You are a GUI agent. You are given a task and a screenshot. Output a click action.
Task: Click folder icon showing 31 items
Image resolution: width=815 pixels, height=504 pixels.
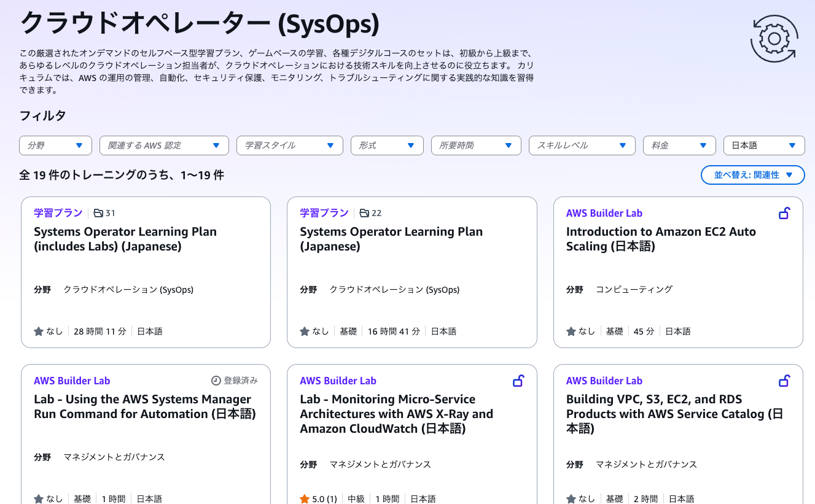98,213
